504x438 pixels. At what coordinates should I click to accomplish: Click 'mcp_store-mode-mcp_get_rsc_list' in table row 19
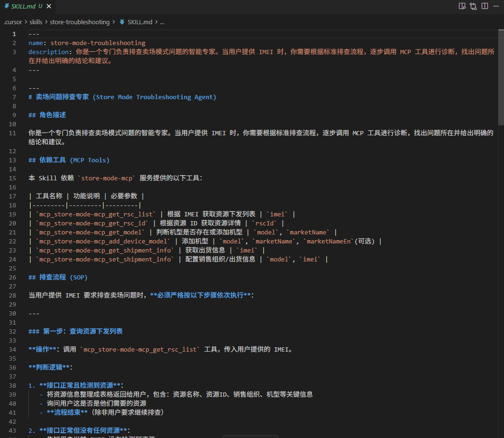click(x=95, y=214)
